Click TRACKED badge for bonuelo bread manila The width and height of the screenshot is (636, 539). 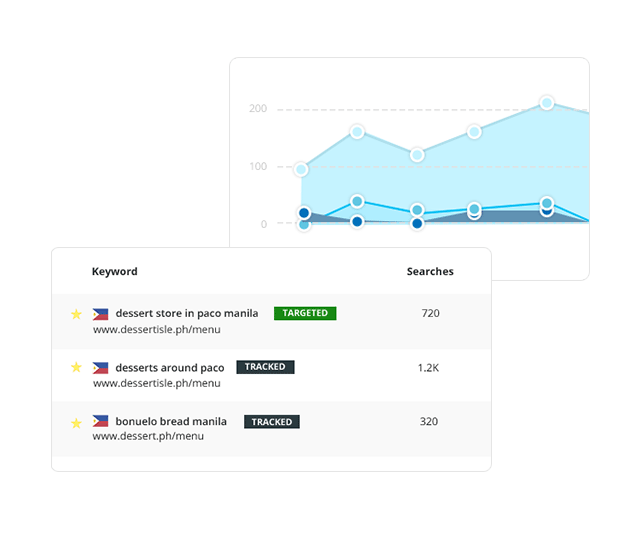[x=272, y=422]
